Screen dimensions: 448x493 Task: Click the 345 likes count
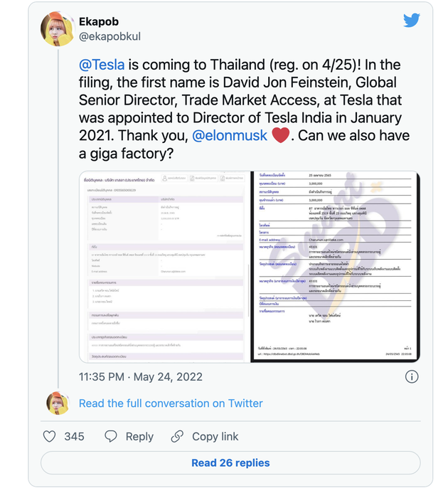click(x=74, y=436)
